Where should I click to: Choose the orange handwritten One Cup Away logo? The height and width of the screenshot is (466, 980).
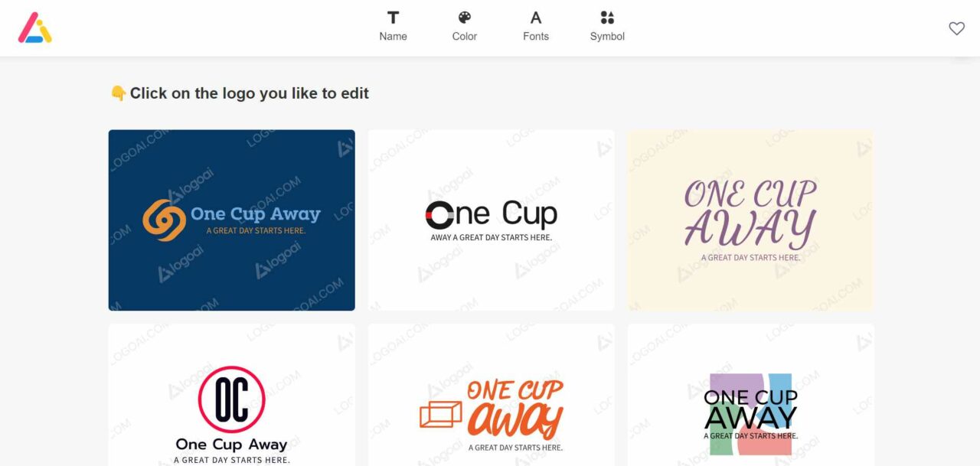pyautogui.click(x=490, y=402)
